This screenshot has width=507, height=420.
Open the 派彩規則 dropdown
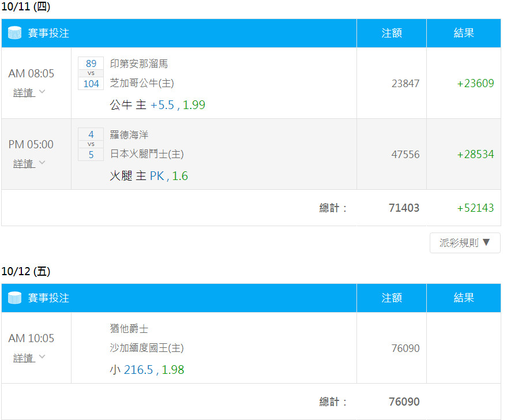click(x=465, y=242)
